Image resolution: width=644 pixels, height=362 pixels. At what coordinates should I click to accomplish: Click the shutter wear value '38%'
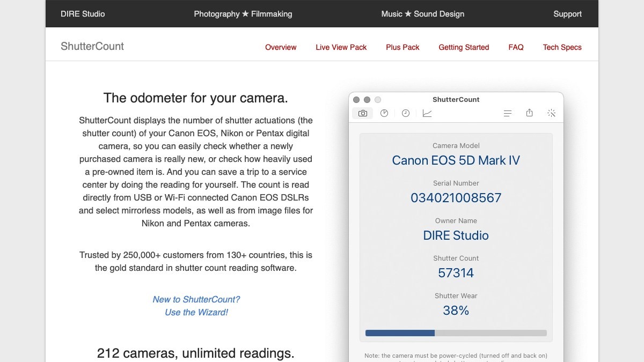click(456, 311)
